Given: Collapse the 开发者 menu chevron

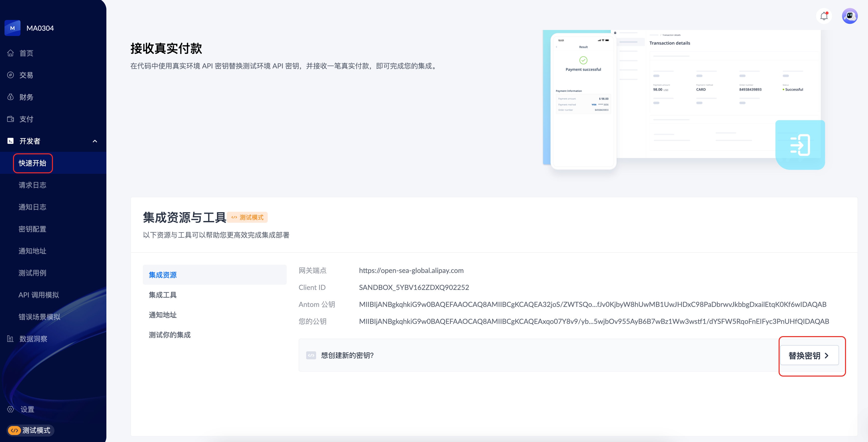Looking at the screenshot, I should pos(95,141).
